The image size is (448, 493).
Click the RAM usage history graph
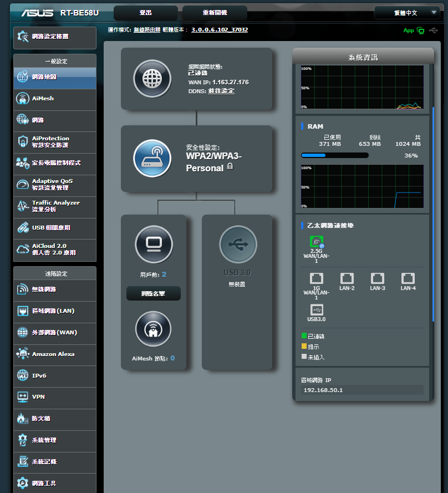point(362,186)
